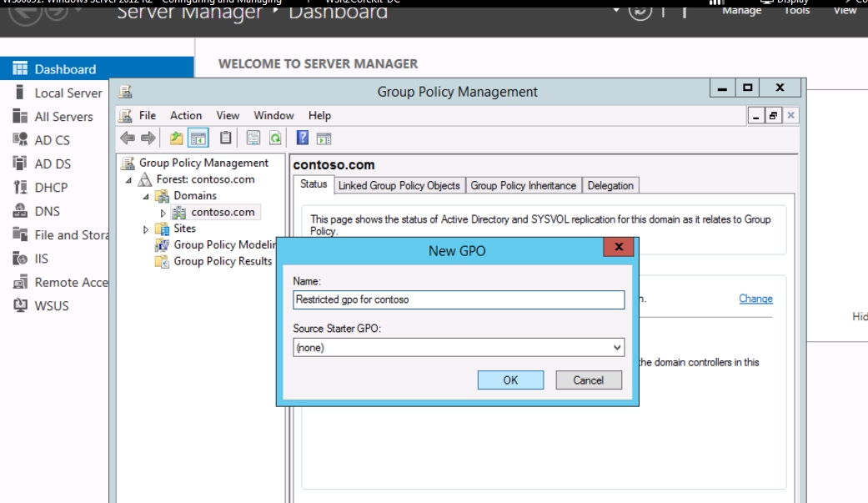Click the Forward arrow in the toolbar
868x503 pixels.
[148, 138]
